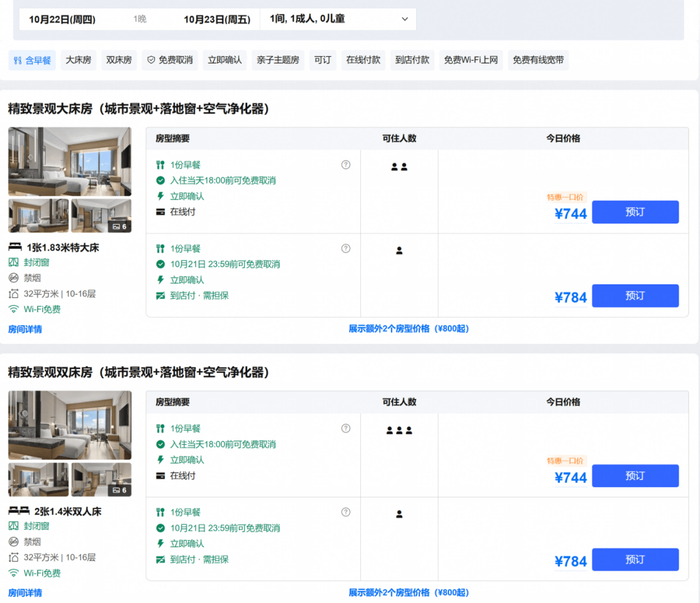The height and width of the screenshot is (603, 700).
Task: Click the 禁烟 icon under 大床房
Action: (14, 278)
